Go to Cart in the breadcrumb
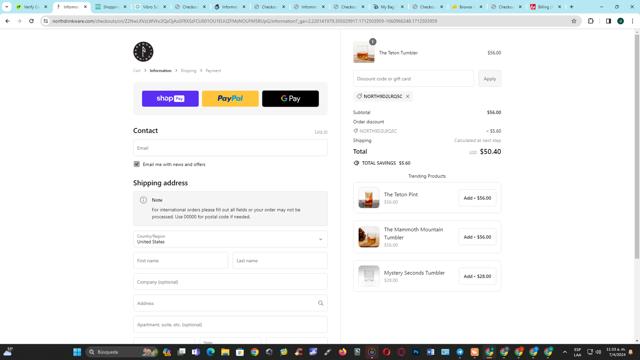 point(137,71)
